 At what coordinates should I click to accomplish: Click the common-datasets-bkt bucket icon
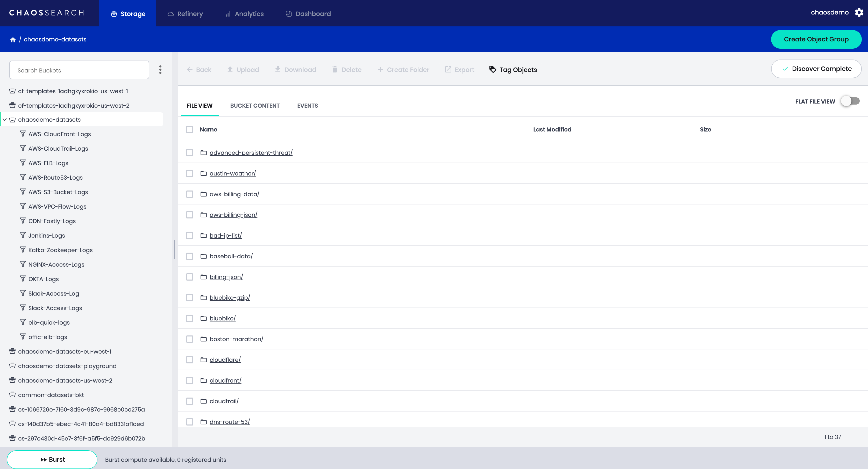coord(12,395)
